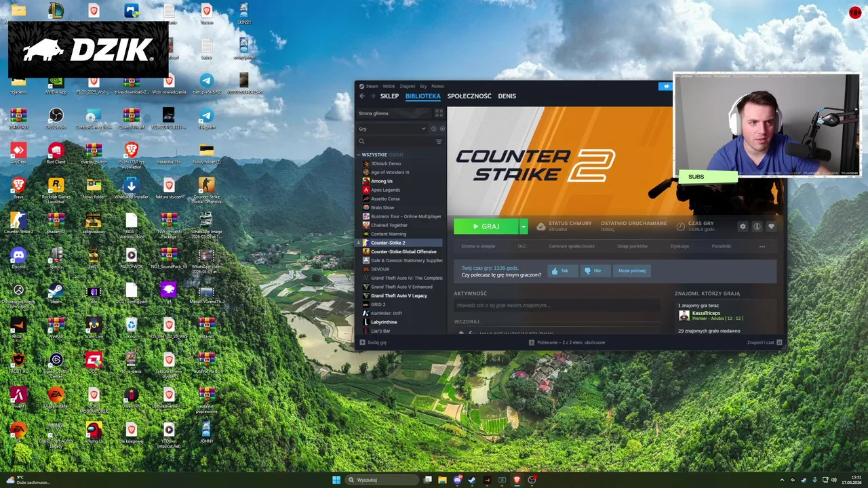This screenshot has width=868, height=488.
Task: Open Pobieranie downloads status bar
Action: (567, 342)
